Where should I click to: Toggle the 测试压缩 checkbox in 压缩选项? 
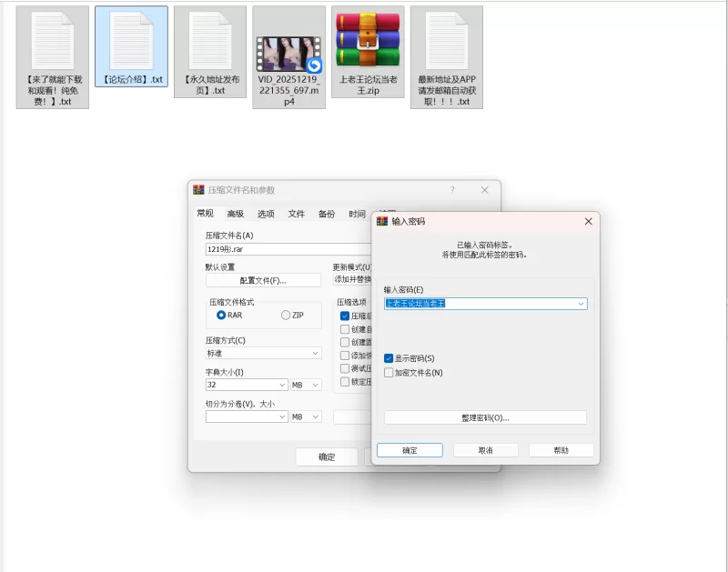pyautogui.click(x=345, y=368)
